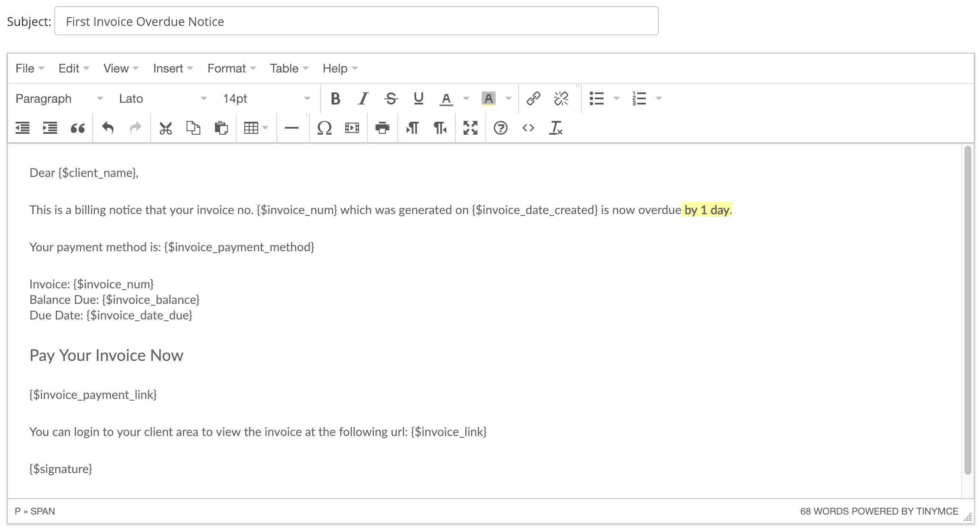The width and height of the screenshot is (980, 531).
Task: Insert a special character with the omega icon
Action: coord(324,128)
